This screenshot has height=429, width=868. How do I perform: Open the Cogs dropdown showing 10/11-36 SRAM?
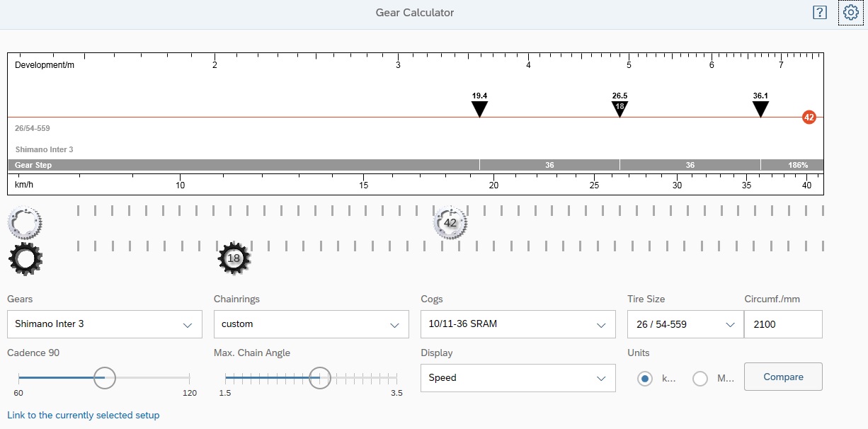pyautogui.click(x=518, y=324)
